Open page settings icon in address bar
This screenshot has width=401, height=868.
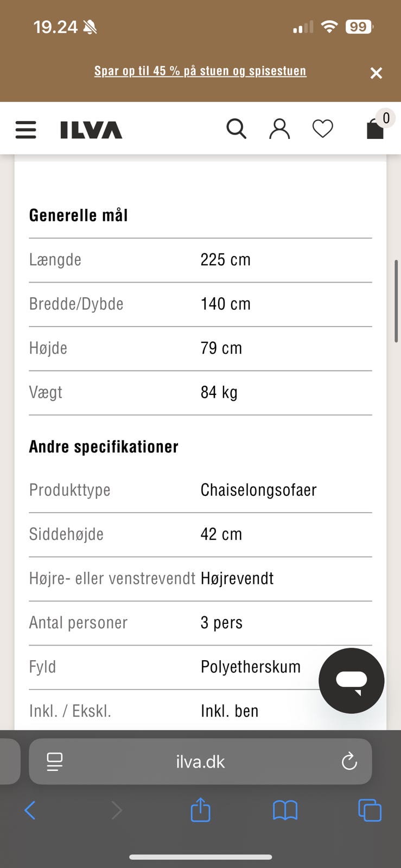click(x=55, y=762)
